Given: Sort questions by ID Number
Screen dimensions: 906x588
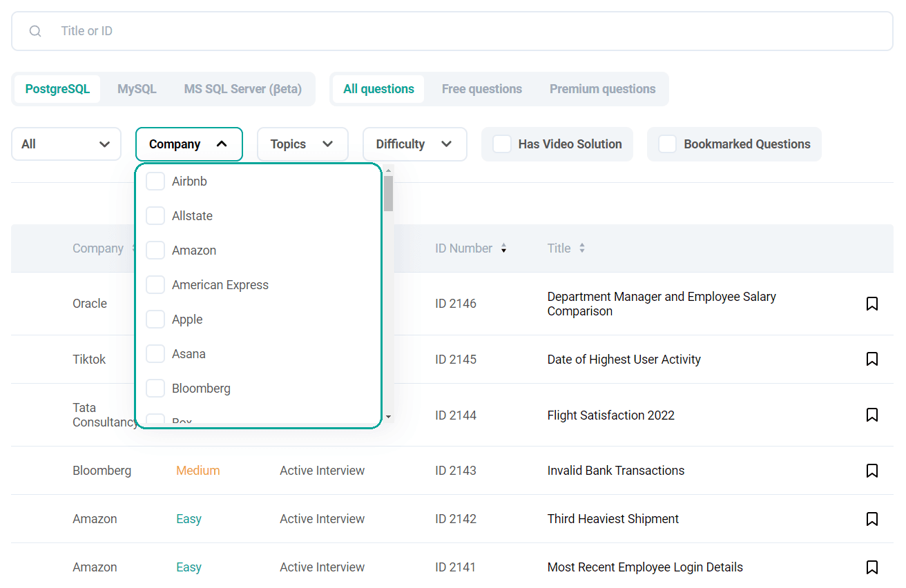Looking at the screenshot, I should tap(503, 248).
